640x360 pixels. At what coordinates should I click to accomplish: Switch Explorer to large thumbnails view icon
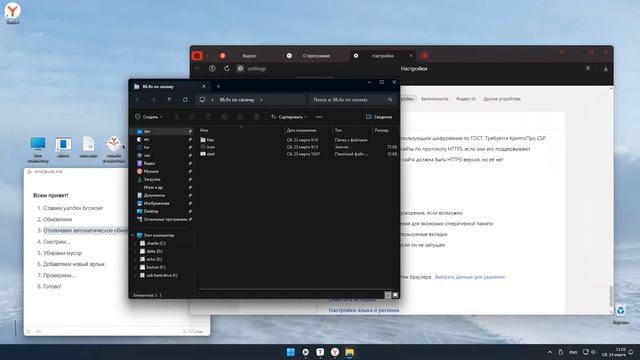(x=395, y=295)
